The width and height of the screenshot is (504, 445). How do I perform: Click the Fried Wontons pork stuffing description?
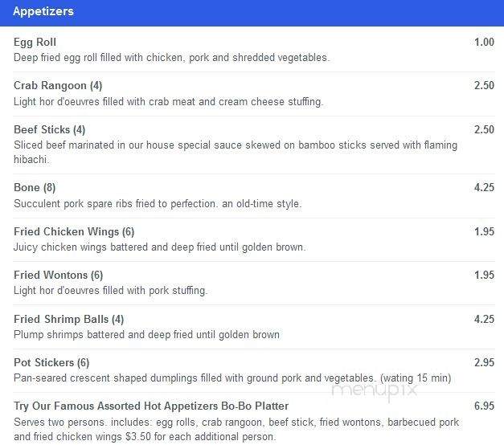click(x=111, y=291)
